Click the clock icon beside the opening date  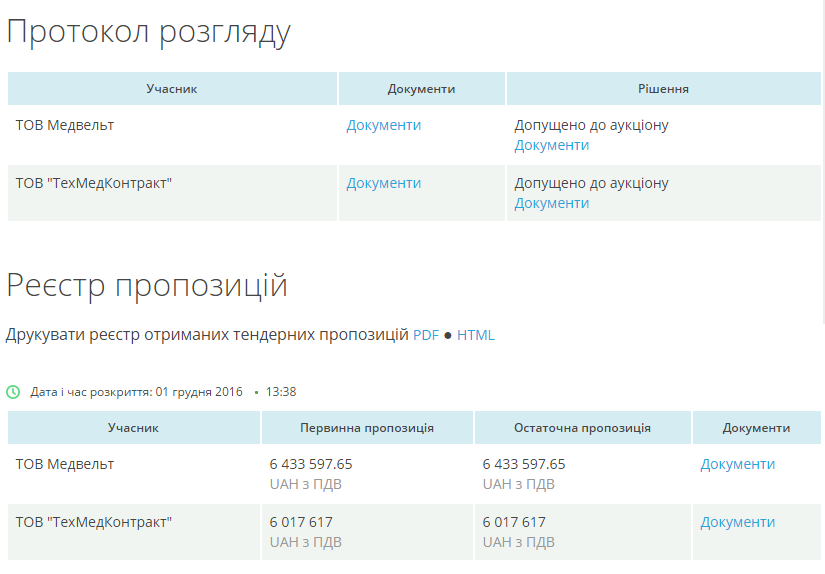[13, 392]
